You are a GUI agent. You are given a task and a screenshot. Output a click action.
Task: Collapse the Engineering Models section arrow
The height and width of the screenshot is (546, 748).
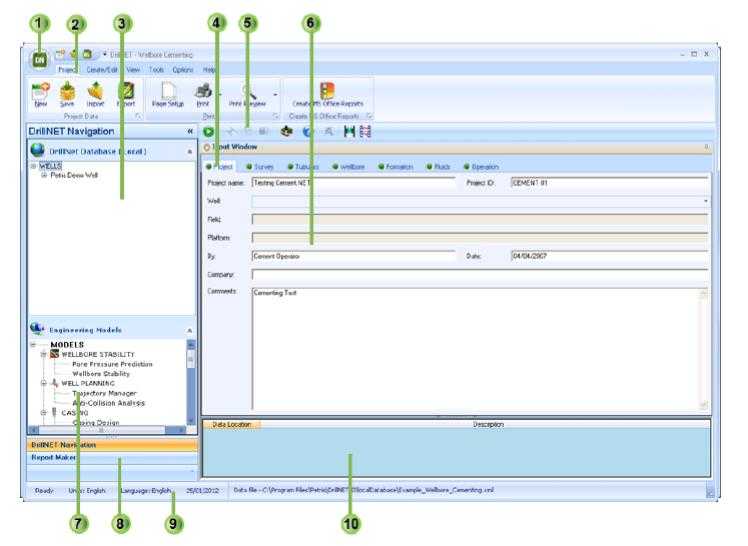click(189, 330)
